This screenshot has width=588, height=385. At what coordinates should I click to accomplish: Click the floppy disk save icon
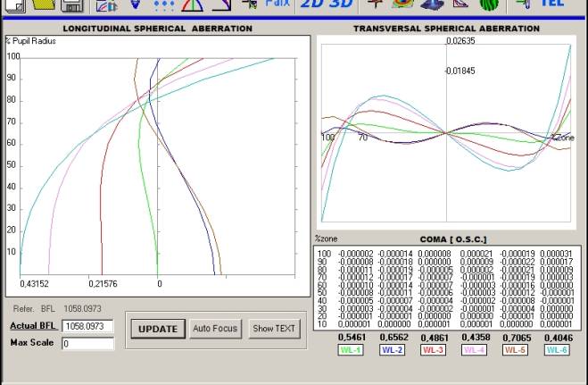pyautogui.click(x=72, y=4)
